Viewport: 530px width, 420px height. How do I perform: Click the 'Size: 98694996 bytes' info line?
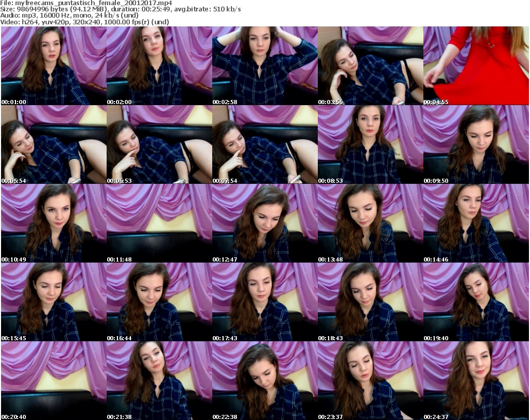click(x=120, y=9)
